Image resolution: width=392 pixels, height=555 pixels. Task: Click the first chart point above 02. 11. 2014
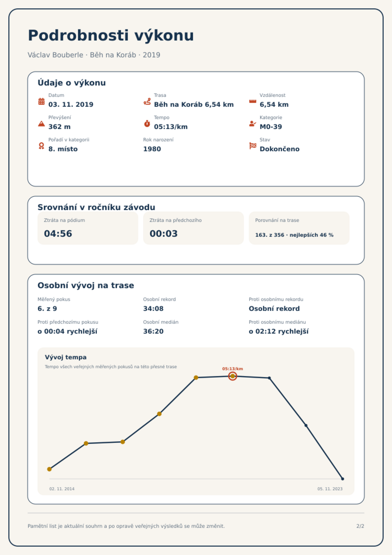(49, 469)
